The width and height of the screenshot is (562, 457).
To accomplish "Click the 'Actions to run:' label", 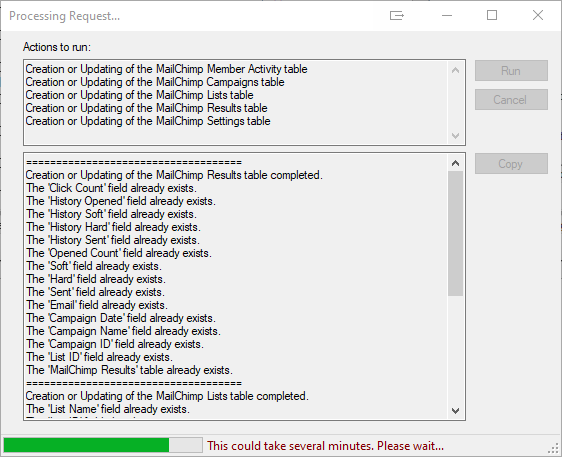I will pos(57,47).
